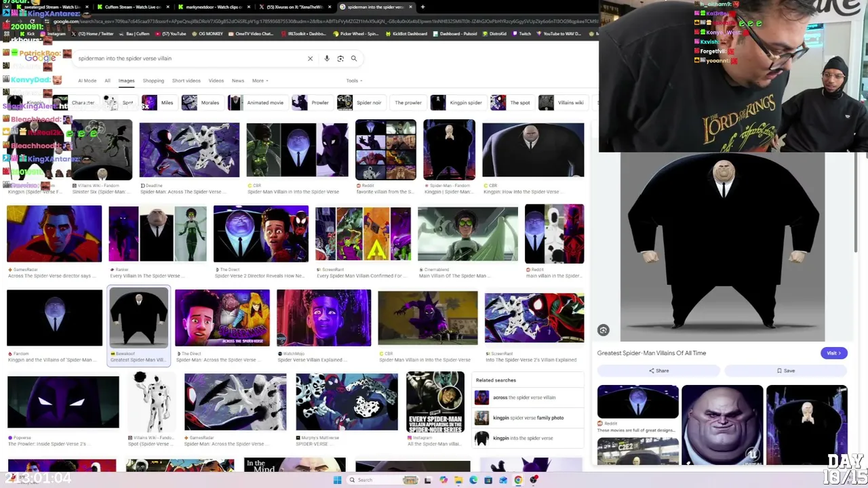Filter images by the Villains wiki chip
Image resolution: width=868 pixels, height=488 pixels.
[x=562, y=103]
